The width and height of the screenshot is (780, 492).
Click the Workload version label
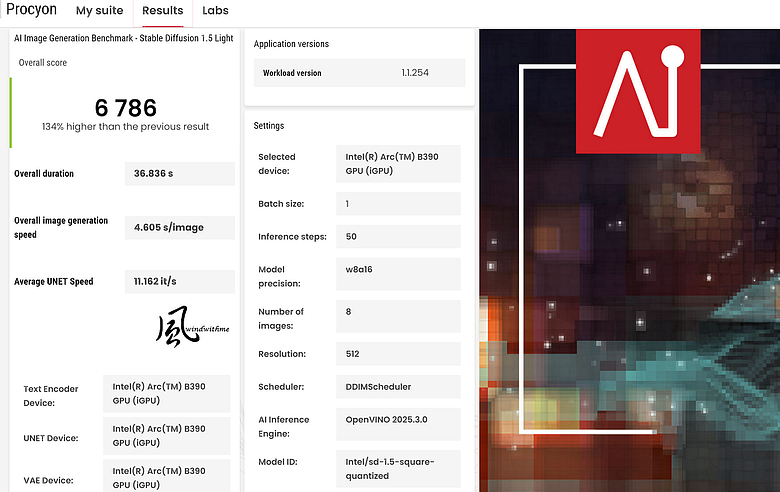click(292, 73)
